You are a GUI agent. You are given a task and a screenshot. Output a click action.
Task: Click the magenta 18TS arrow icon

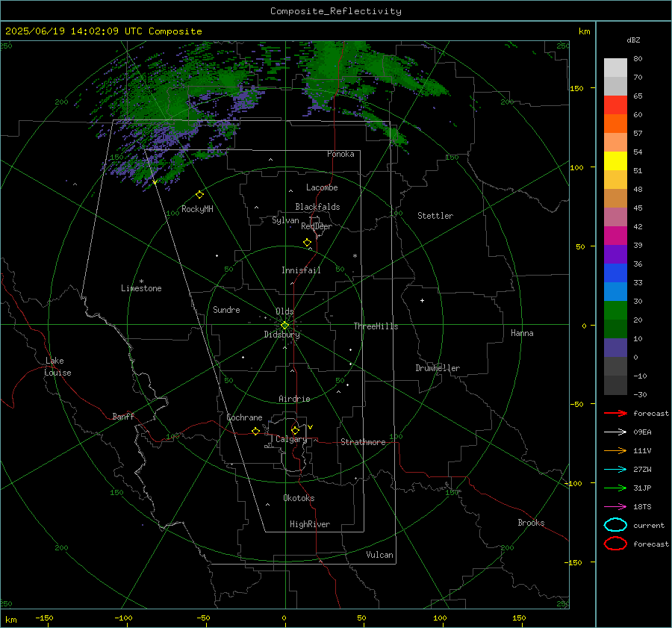click(x=615, y=507)
